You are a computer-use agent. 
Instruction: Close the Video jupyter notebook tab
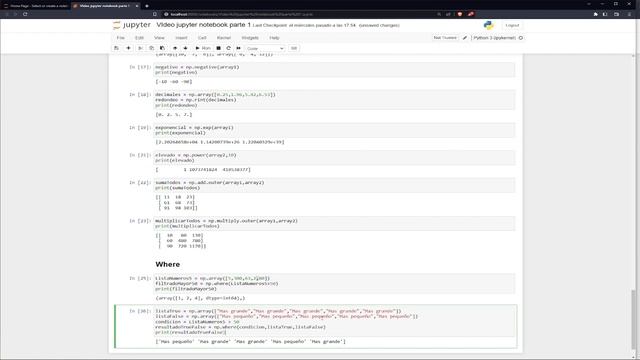pyautogui.click(x=137, y=6)
